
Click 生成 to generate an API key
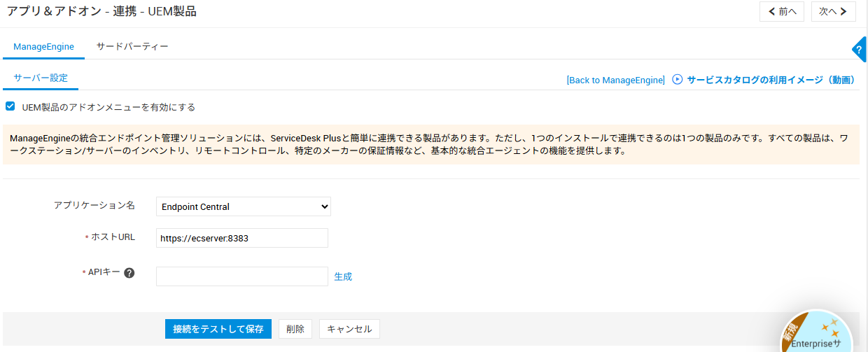(343, 276)
